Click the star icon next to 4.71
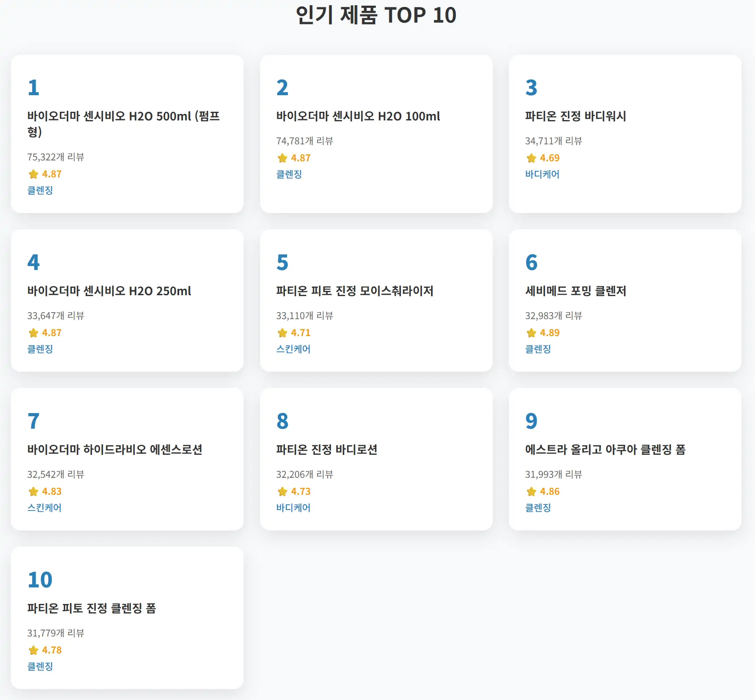The width and height of the screenshot is (755, 700). pyautogui.click(x=282, y=333)
